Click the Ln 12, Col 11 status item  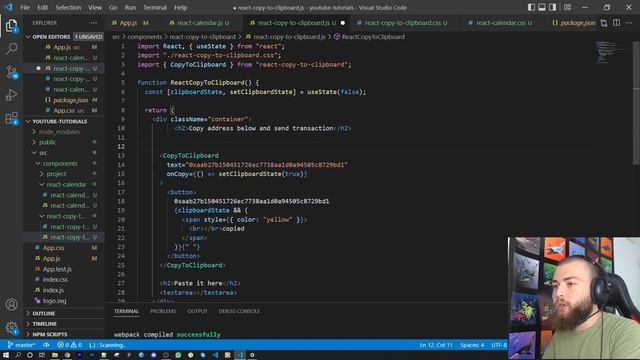coord(436,345)
